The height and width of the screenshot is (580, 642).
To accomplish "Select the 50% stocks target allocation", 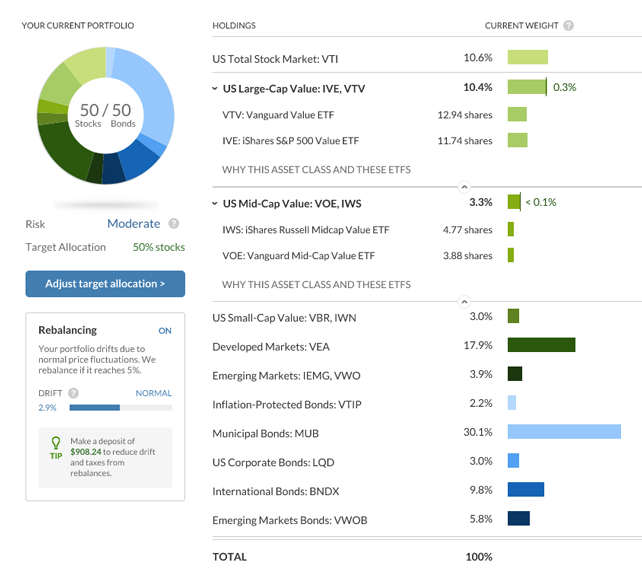I will click(159, 247).
